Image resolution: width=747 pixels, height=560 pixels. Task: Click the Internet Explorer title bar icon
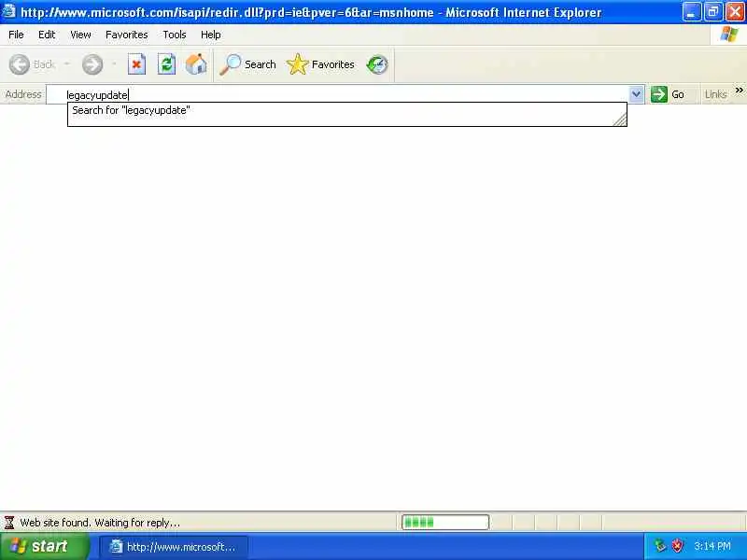click(9, 11)
